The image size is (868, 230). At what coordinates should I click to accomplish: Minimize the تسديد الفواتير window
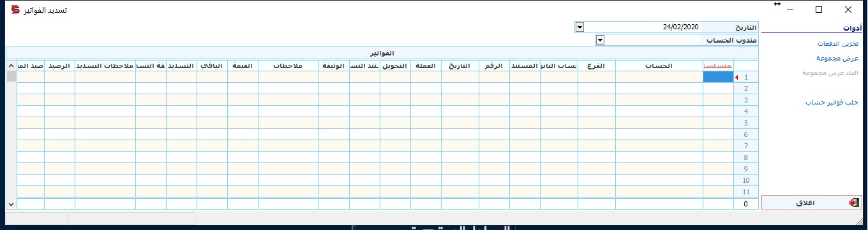point(790,10)
